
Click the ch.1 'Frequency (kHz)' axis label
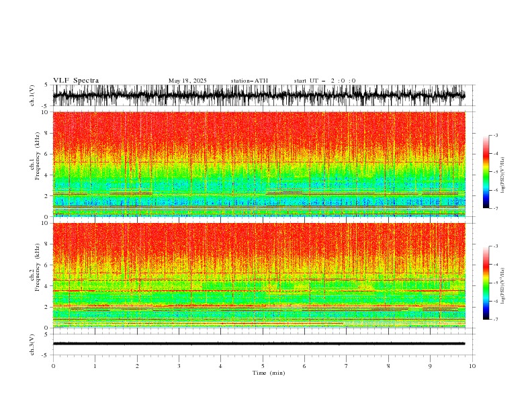[x=38, y=156]
